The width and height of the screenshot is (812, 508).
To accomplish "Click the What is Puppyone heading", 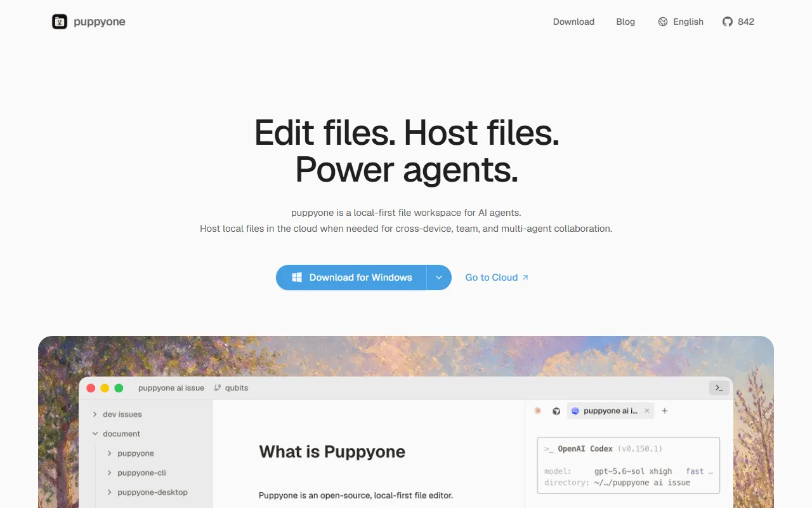I will coord(332,452).
